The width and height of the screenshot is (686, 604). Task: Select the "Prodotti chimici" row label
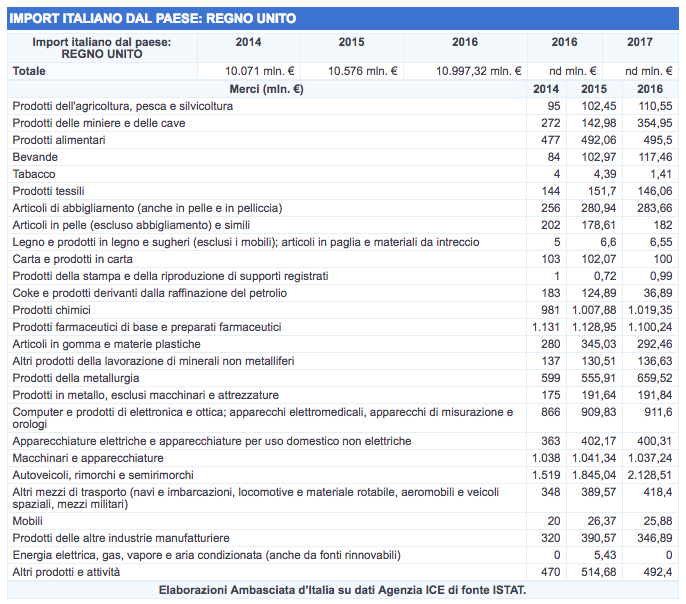54,310
